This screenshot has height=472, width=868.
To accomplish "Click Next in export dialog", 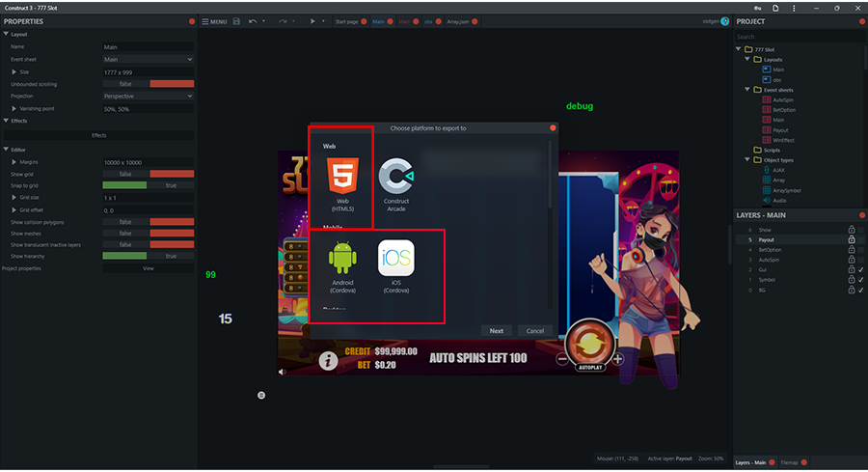I will pyautogui.click(x=497, y=331).
